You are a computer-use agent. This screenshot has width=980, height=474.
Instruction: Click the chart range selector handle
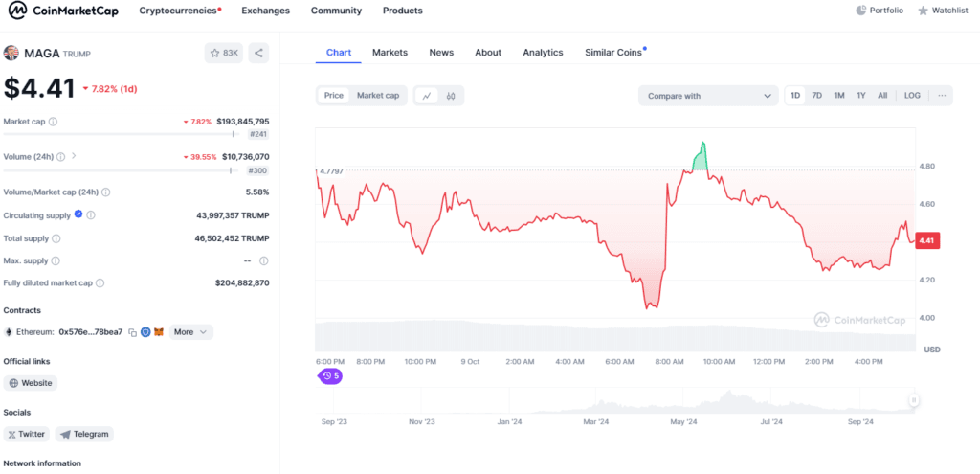(x=914, y=400)
